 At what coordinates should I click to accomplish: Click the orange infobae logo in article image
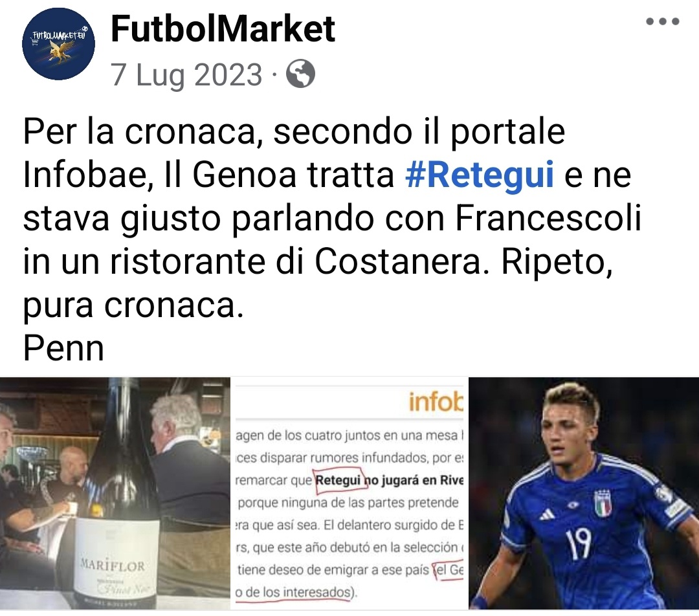[x=435, y=401]
